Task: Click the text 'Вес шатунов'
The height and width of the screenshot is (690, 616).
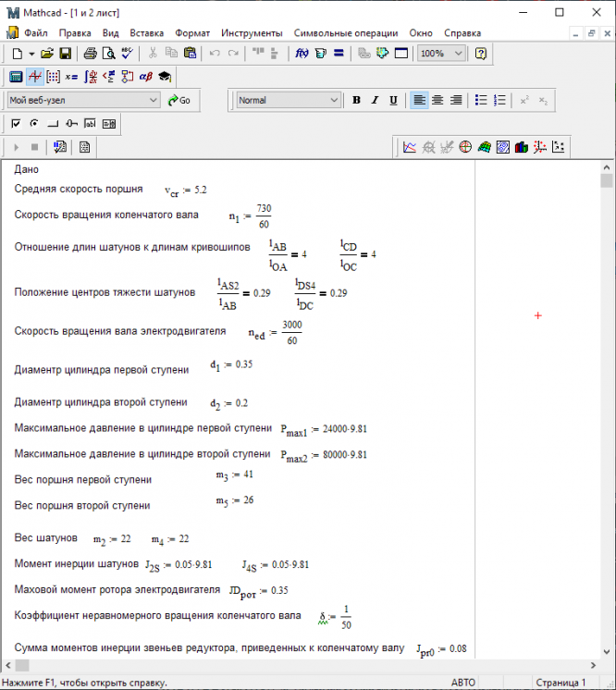Action: click(45, 537)
